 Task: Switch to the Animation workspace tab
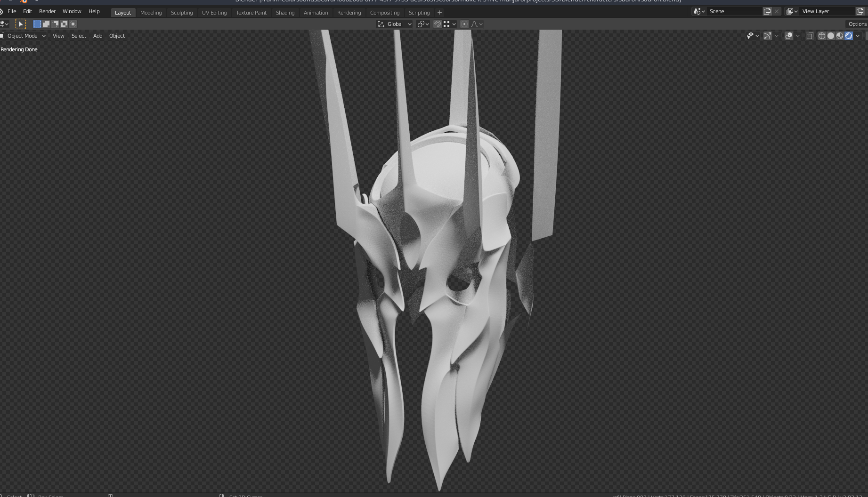point(316,13)
